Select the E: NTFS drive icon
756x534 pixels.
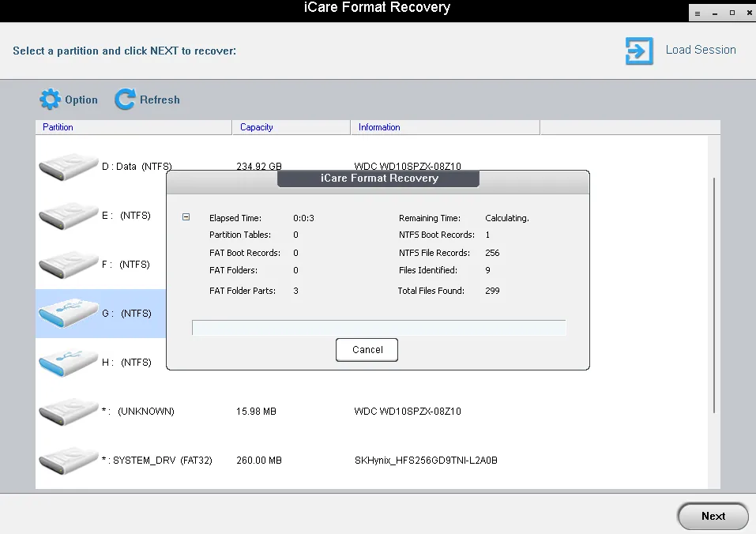(68, 216)
